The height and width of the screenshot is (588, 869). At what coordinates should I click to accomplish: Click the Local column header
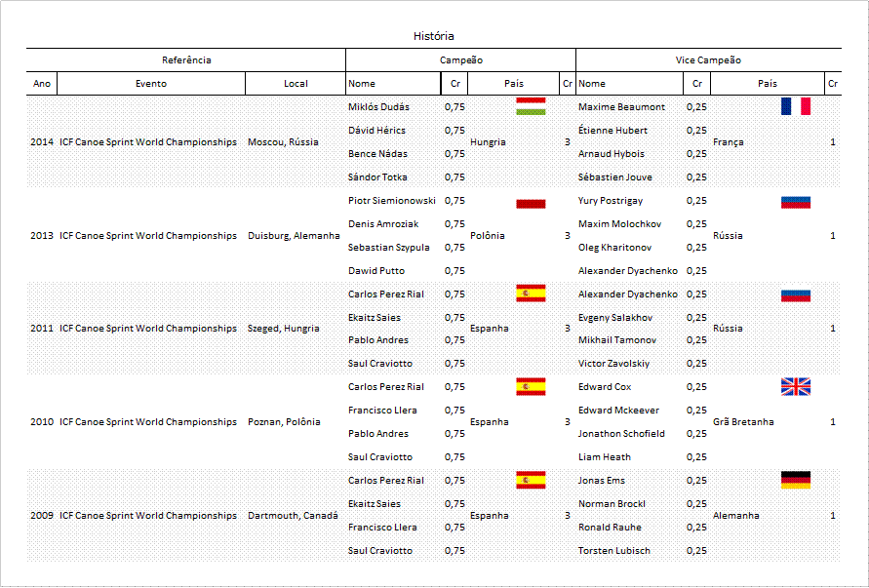296,84
